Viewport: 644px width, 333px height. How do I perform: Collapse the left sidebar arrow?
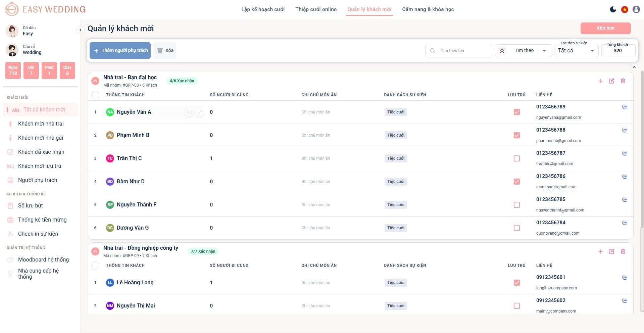[80, 30]
